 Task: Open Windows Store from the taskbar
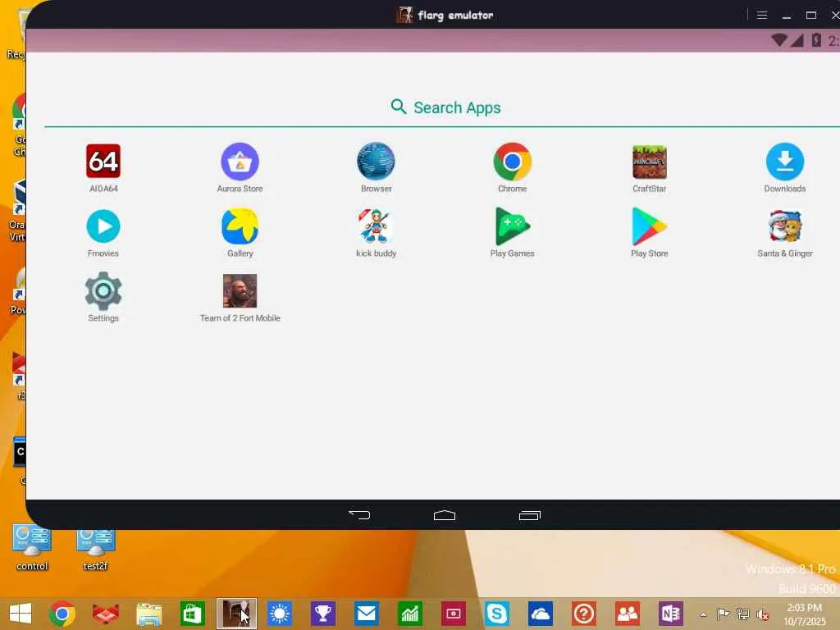coord(192,614)
